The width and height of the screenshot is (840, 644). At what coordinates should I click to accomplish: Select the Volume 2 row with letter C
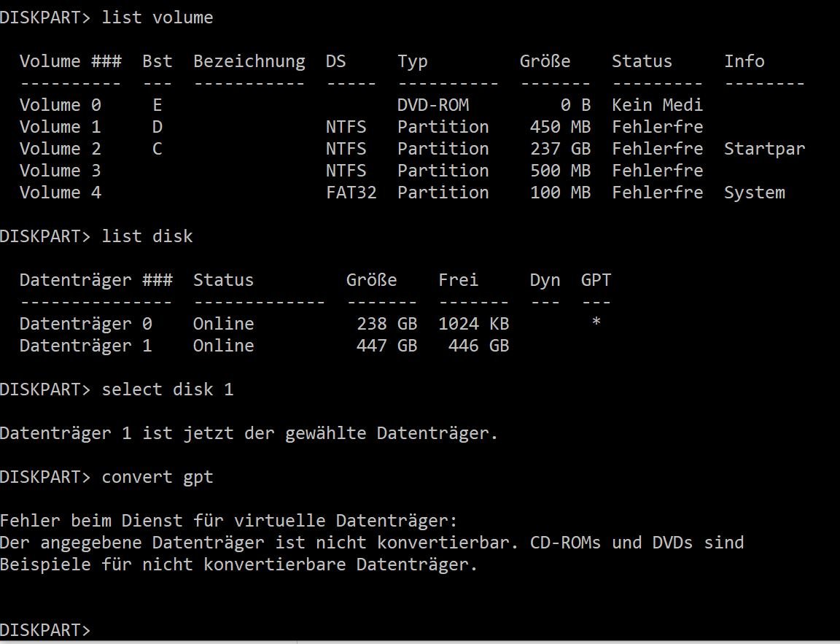(412, 148)
